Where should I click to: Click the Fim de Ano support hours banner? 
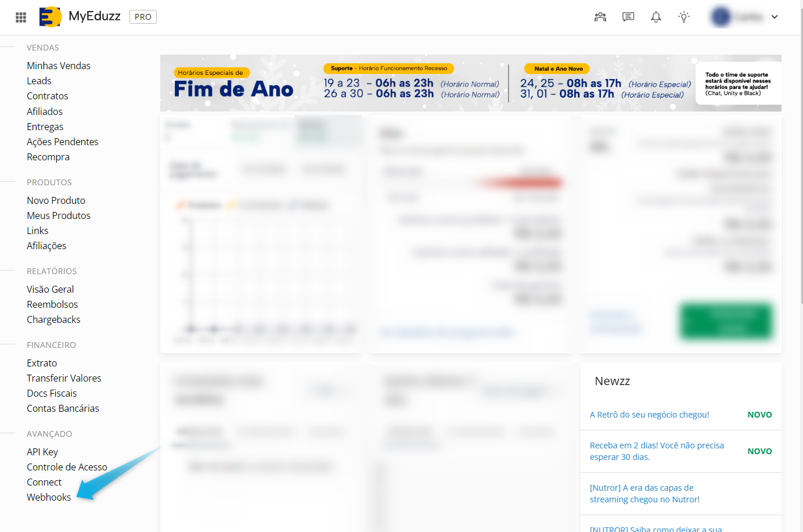[470, 83]
